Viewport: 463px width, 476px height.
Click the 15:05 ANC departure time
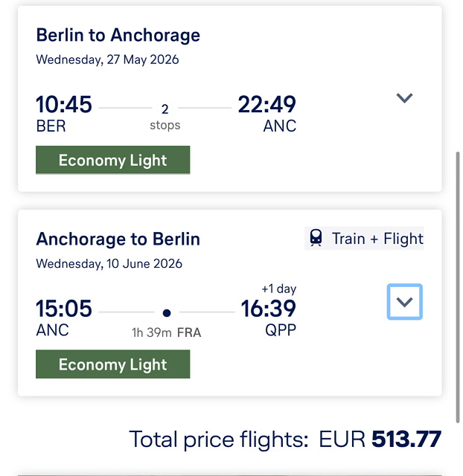pyautogui.click(x=64, y=318)
